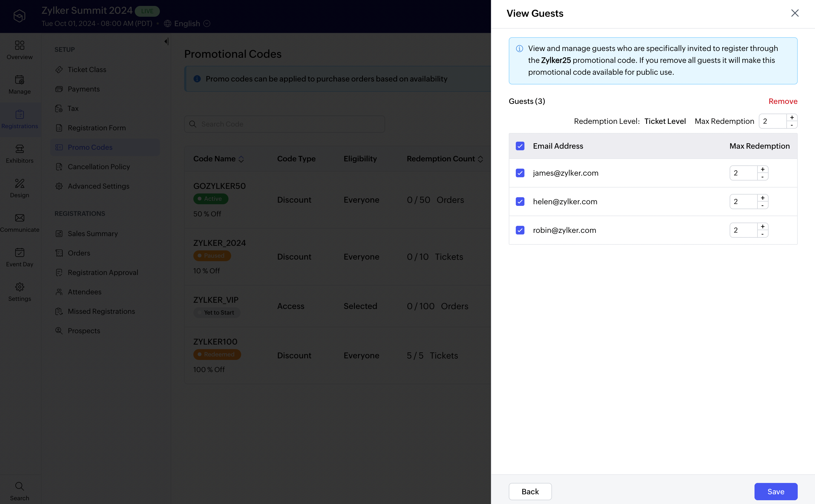
Task: Uncheck the helen@zylker.com guest checkbox
Action: coord(520,202)
